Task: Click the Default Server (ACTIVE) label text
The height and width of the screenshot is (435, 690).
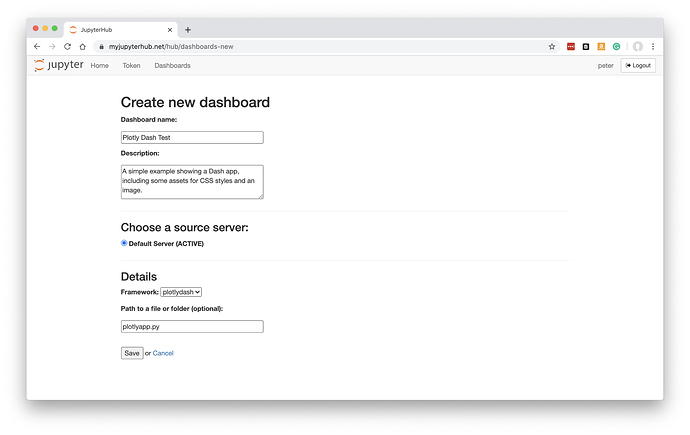Action: [x=166, y=244]
